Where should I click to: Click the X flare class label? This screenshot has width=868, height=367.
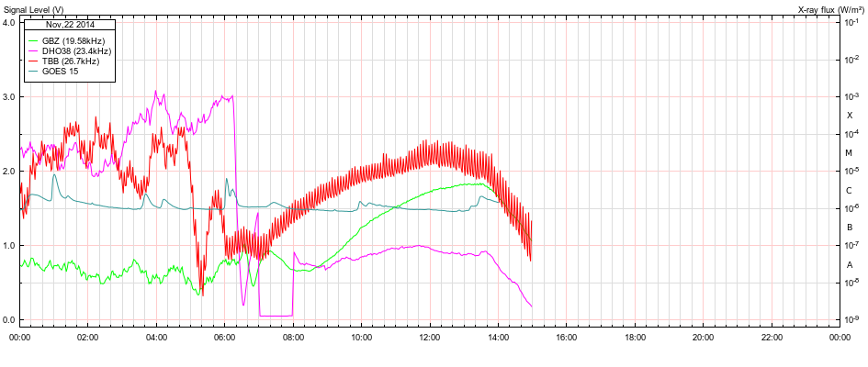pos(850,116)
